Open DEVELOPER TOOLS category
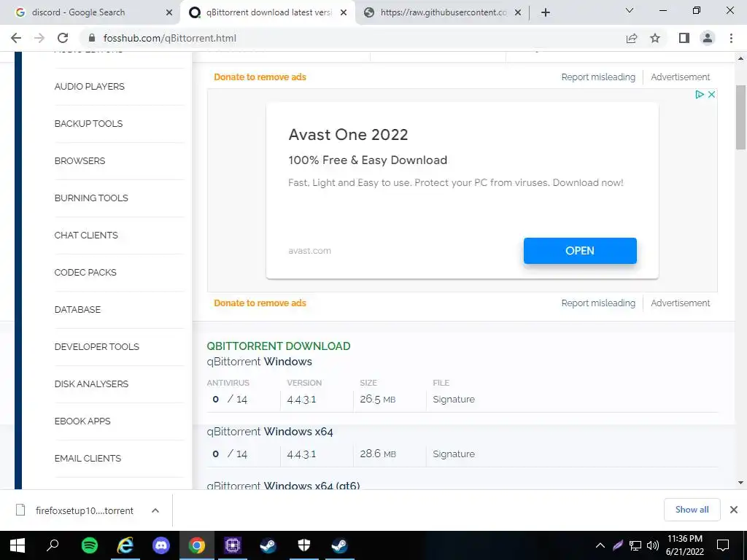Screen dimensions: 747x560 [x=97, y=346]
